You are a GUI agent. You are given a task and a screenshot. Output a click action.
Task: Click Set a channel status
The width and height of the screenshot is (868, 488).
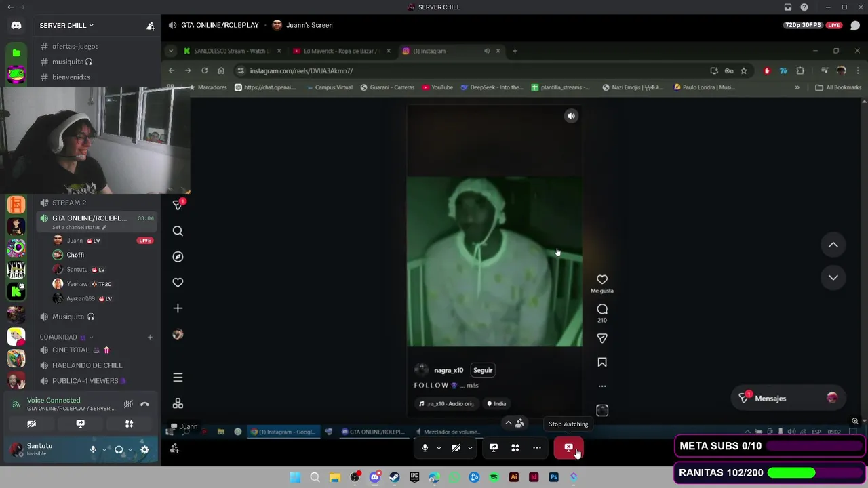point(79,227)
